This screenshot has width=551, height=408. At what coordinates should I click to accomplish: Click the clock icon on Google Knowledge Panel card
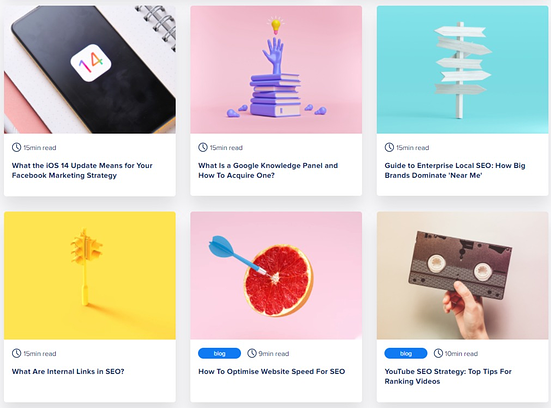click(203, 147)
